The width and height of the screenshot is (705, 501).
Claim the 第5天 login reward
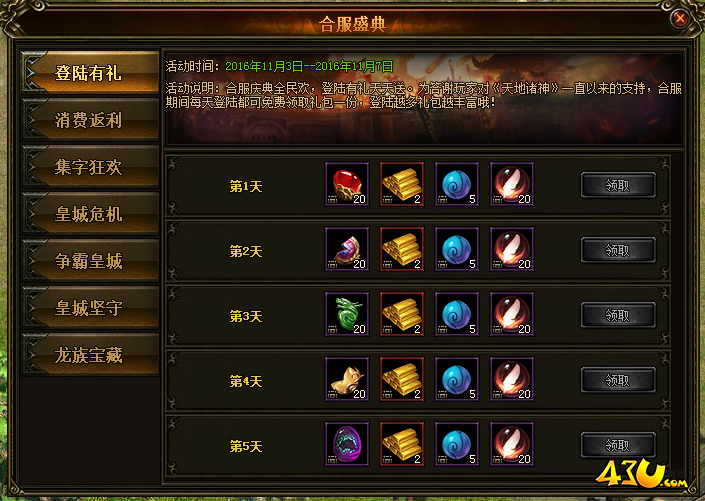point(618,445)
